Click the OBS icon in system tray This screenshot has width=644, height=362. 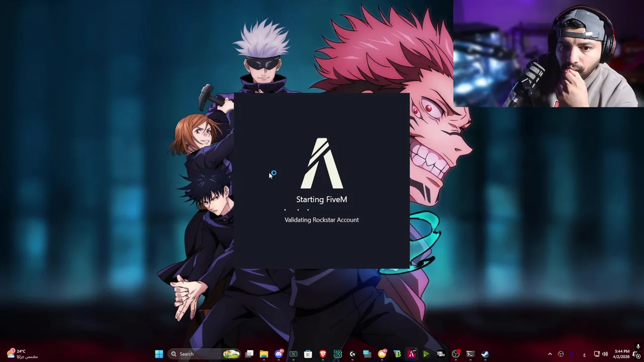pyautogui.click(x=561, y=354)
